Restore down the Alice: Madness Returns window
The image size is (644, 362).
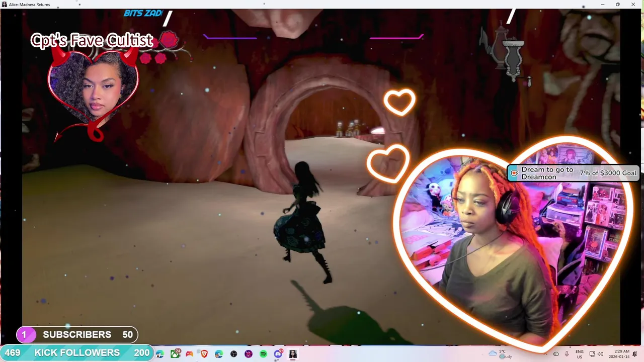point(618,5)
